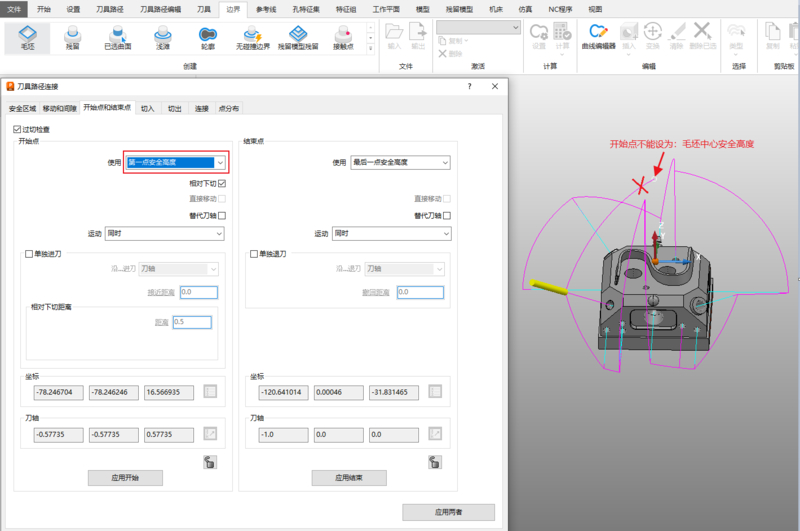Click start point X coordinate field -78.246704

(59, 392)
